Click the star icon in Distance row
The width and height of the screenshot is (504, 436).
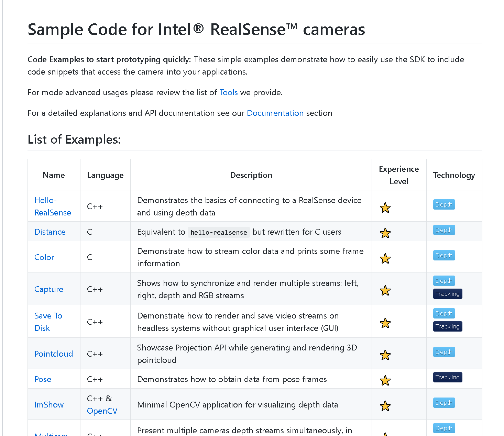(385, 233)
